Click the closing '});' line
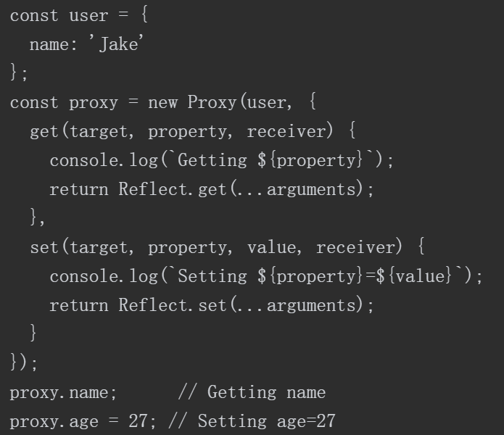This screenshot has height=435, width=504. pos(24,362)
